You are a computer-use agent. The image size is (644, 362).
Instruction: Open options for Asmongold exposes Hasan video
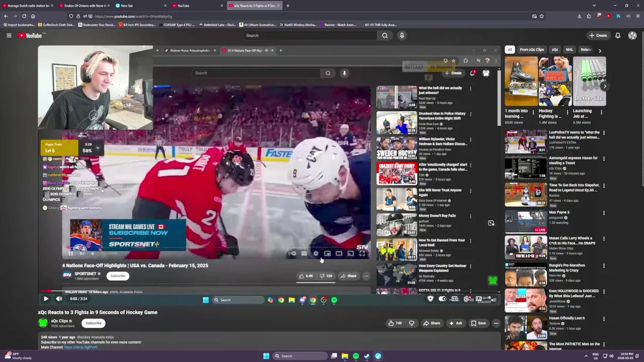[604, 158]
